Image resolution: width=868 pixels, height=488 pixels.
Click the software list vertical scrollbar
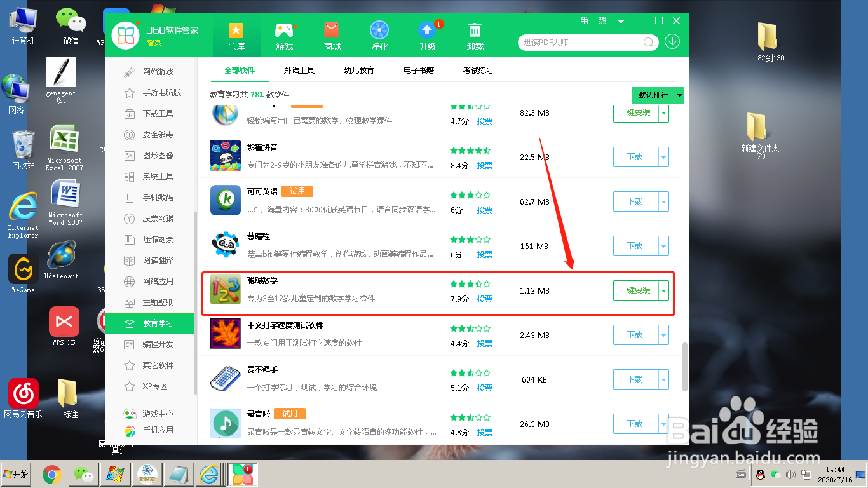[684, 367]
